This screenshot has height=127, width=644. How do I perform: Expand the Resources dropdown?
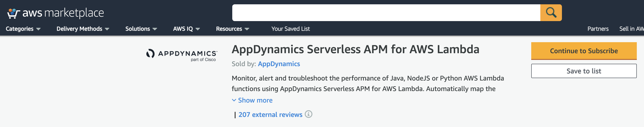[x=233, y=29]
